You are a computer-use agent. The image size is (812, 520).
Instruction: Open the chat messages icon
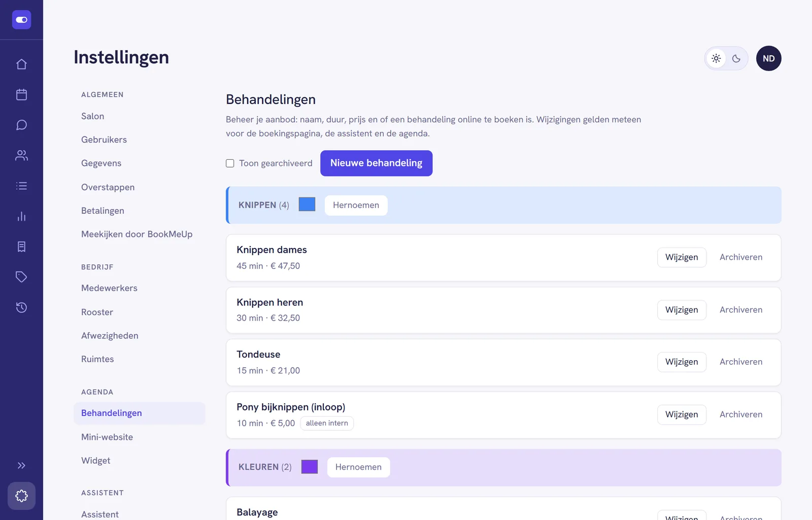pyautogui.click(x=21, y=125)
